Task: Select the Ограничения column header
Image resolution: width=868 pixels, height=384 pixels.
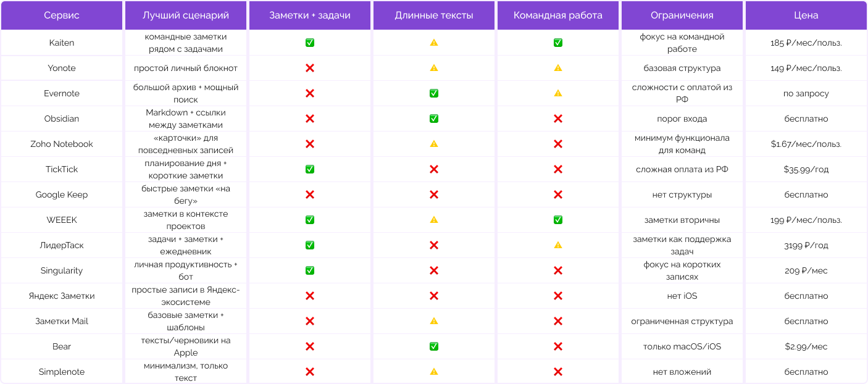Action: pyautogui.click(x=682, y=15)
